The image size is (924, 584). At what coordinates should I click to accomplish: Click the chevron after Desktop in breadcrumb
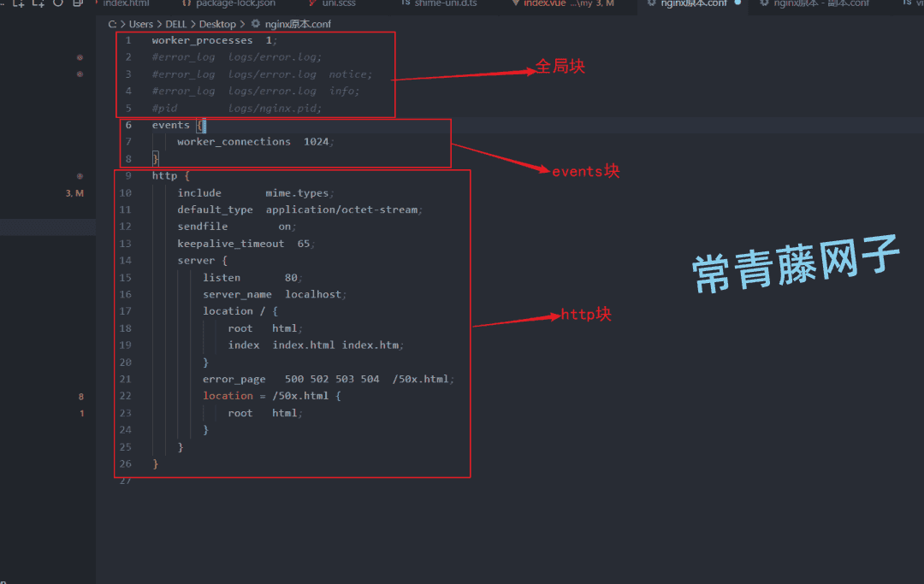(x=242, y=24)
